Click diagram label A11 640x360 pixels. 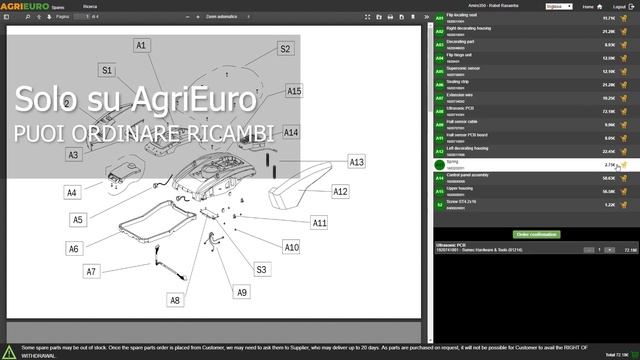(x=319, y=223)
